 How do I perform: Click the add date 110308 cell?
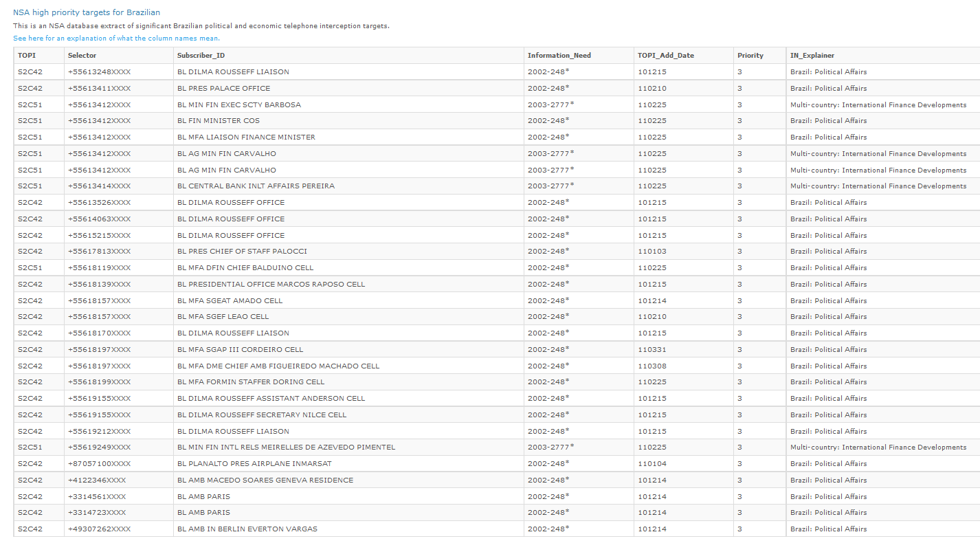coord(683,366)
